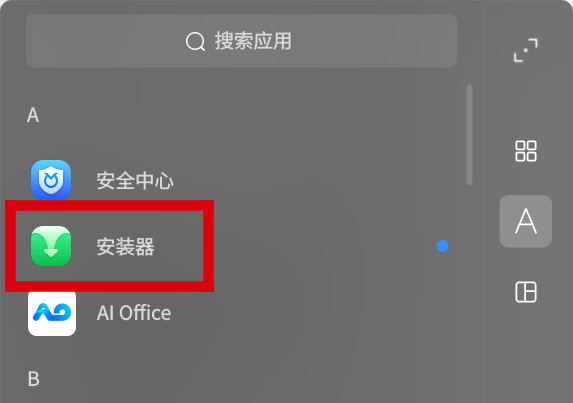Open letter index from section header B
This screenshot has height=403, width=573.
click(x=34, y=379)
